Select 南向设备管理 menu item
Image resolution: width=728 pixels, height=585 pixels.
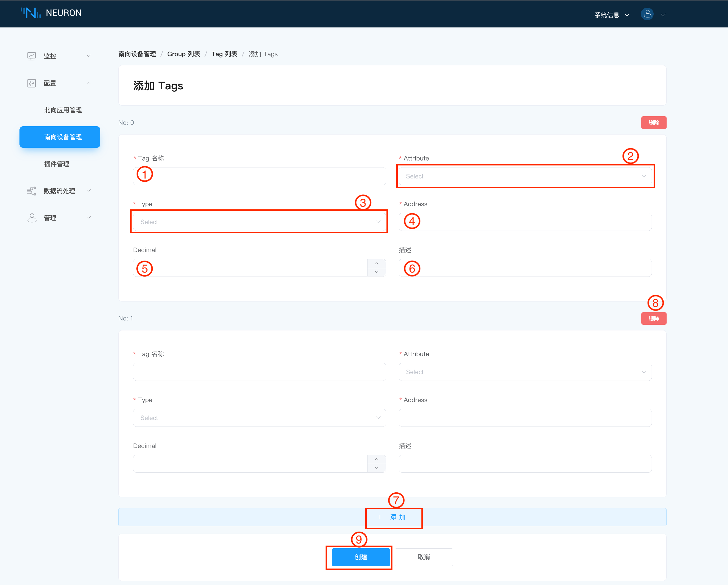coord(60,137)
